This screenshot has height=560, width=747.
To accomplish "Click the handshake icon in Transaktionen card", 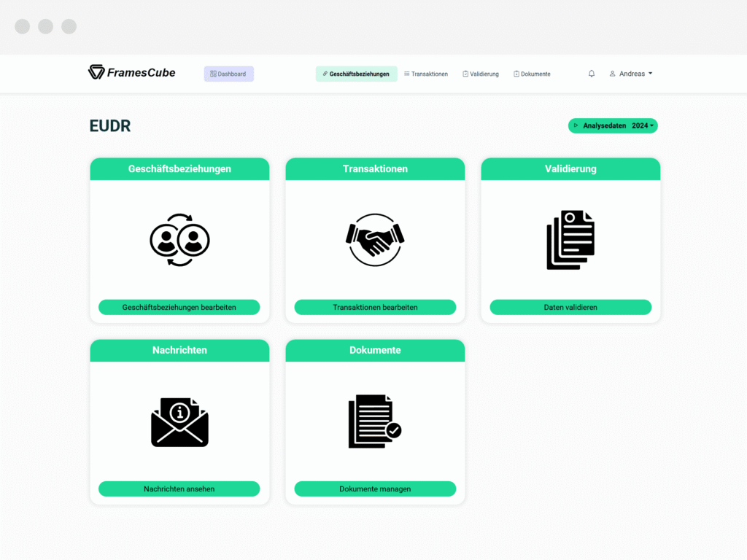I will (x=375, y=240).
